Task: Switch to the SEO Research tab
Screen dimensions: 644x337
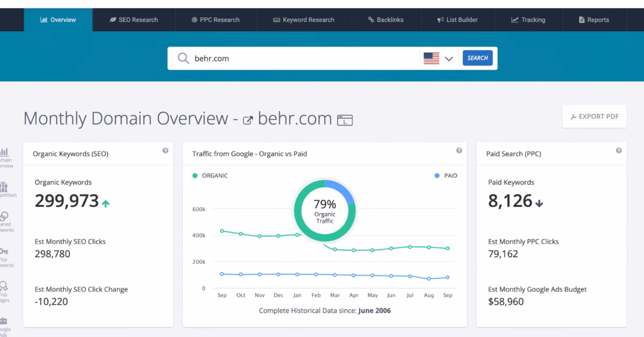Action: (x=133, y=19)
